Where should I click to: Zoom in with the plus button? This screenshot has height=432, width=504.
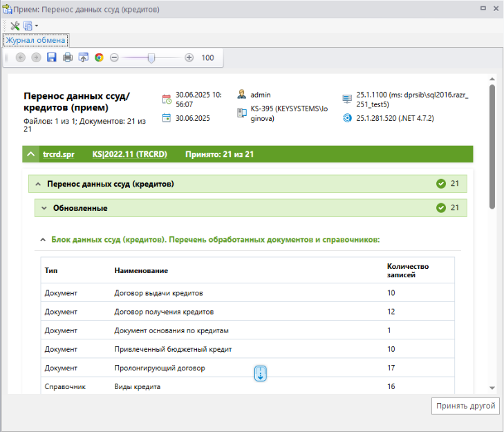click(x=189, y=57)
